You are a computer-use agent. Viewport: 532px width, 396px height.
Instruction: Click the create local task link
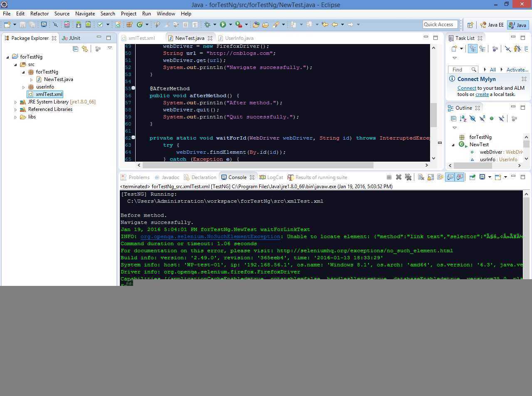click(x=482, y=94)
